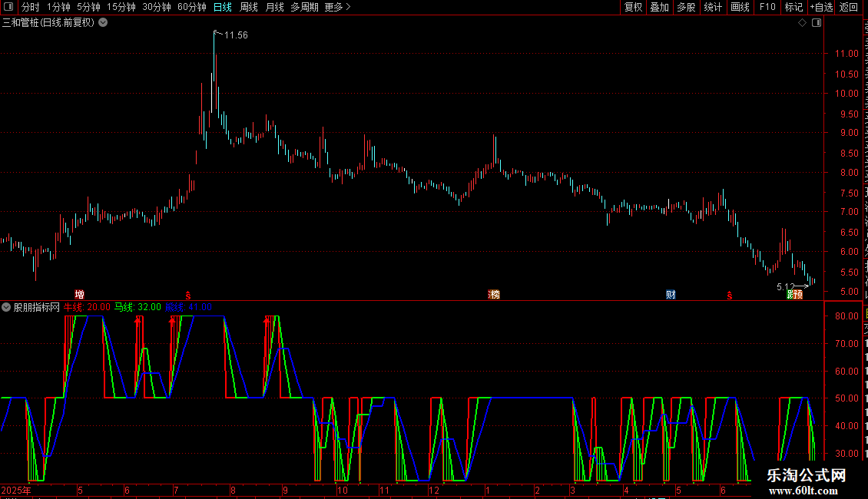Click the 11.00 price axis label
This screenshot has height=499, width=868.
(847, 54)
